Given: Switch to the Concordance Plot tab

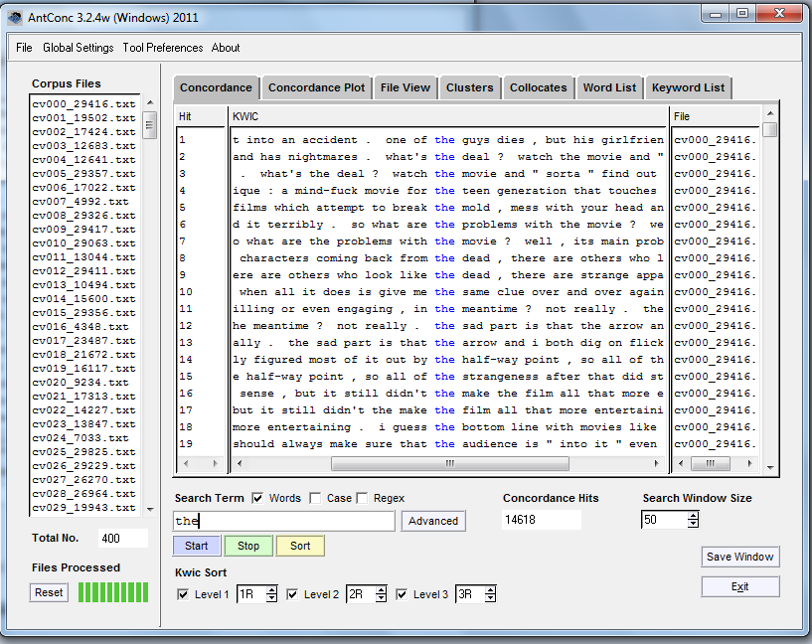Looking at the screenshot, I should coord(316,87).
